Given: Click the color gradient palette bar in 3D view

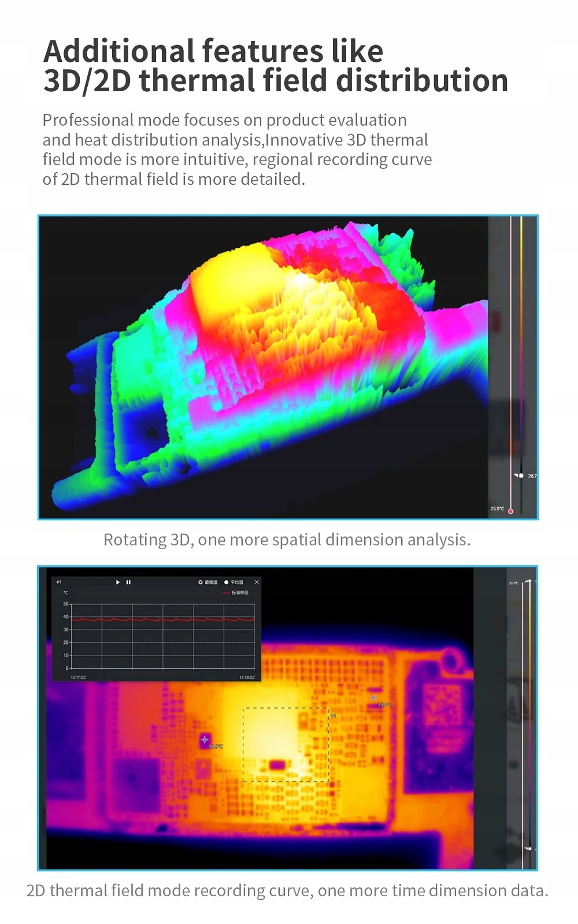Looking at the screenshot, I should point(521,346).
